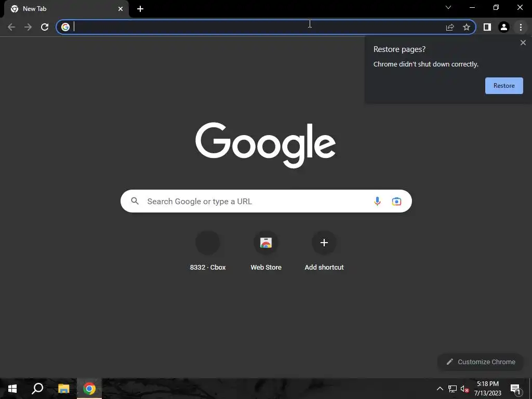Click the Google logo
The width and height of the screenshot is (532, 399).
(265, 145)
